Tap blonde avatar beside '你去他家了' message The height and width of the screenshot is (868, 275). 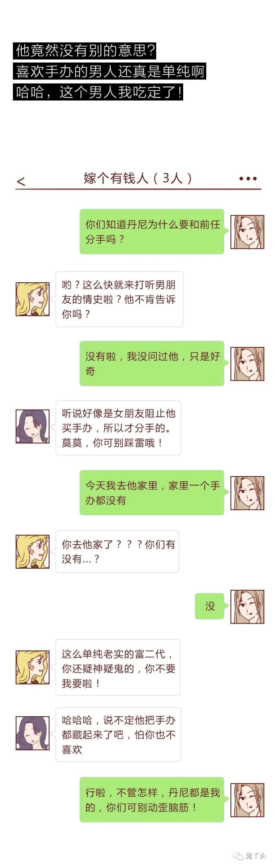[33, 552]
